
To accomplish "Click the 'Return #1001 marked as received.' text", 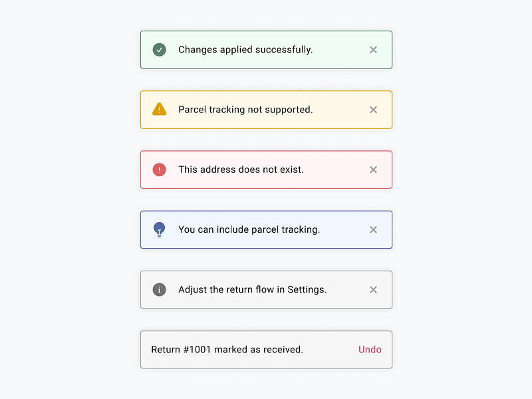I will (x=227, y=349).
